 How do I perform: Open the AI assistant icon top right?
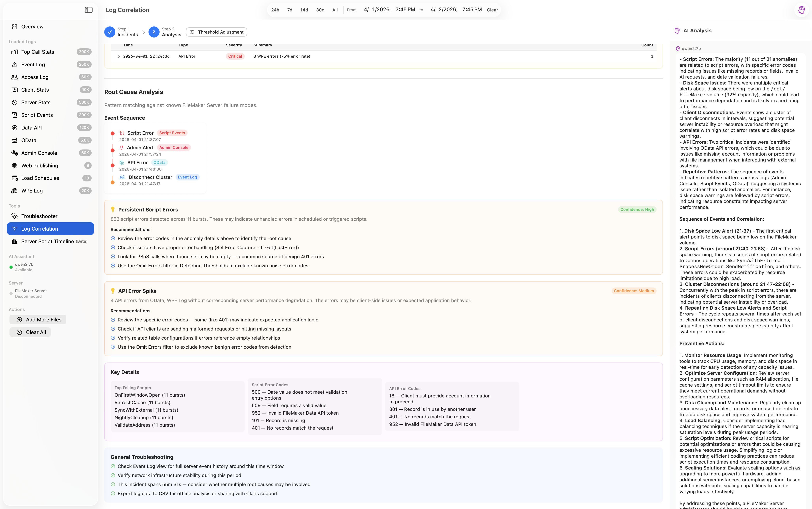(x=802, y=10)
